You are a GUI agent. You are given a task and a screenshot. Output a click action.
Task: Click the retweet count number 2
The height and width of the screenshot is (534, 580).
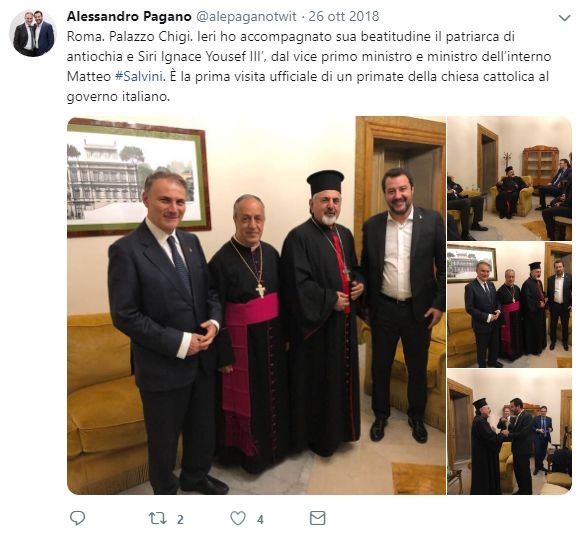tap(180, 520)
